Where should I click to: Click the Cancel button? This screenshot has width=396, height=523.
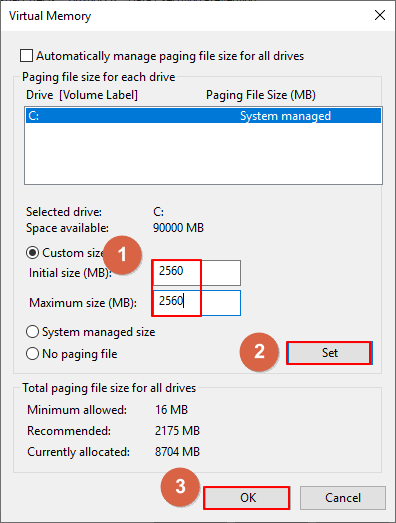point(343,498)
